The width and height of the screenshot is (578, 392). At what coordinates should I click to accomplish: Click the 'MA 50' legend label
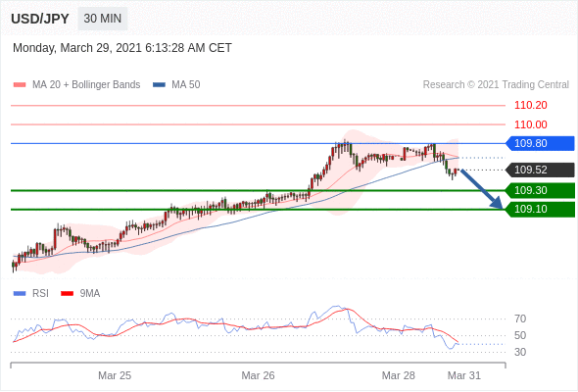(x=186, y=85)
